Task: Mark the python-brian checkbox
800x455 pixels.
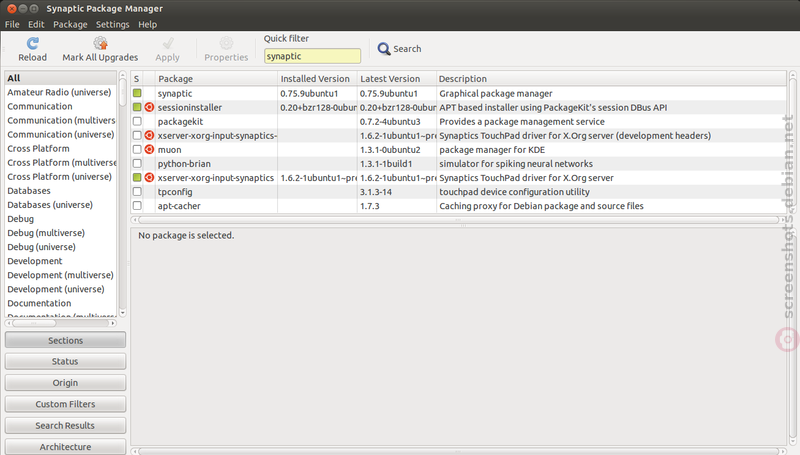Action: pyautogui.click(x=137, y=164)
